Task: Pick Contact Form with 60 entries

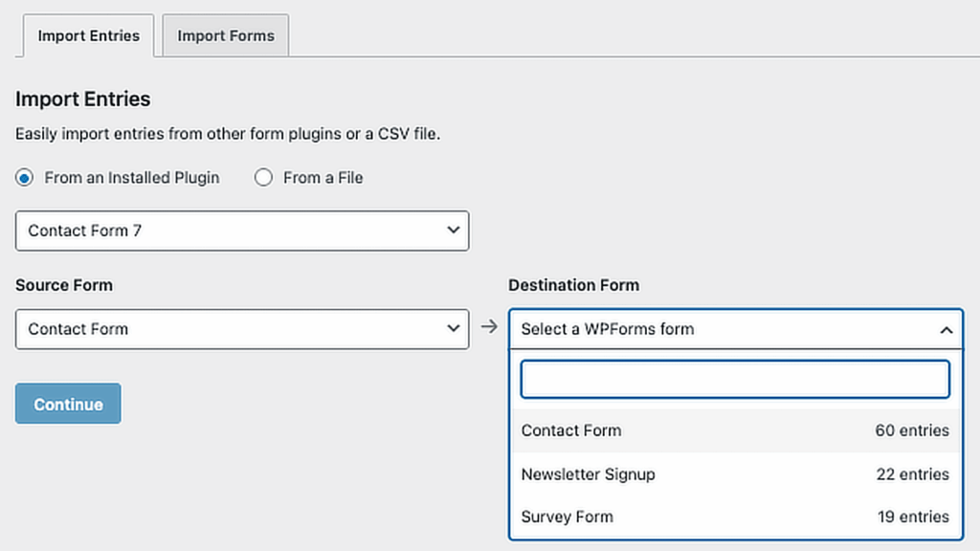Action: click(x=736, y=430)
